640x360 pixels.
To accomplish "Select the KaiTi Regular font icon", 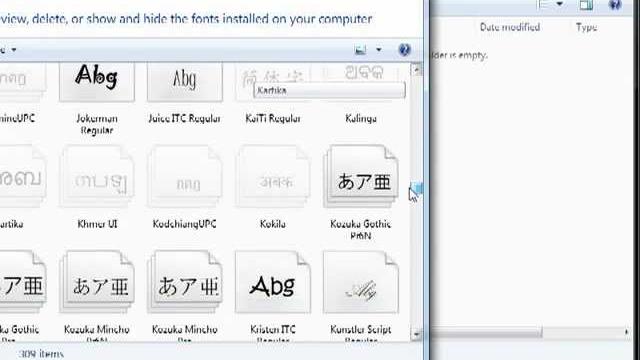I will pyautogui.click(x=273, y=82).
